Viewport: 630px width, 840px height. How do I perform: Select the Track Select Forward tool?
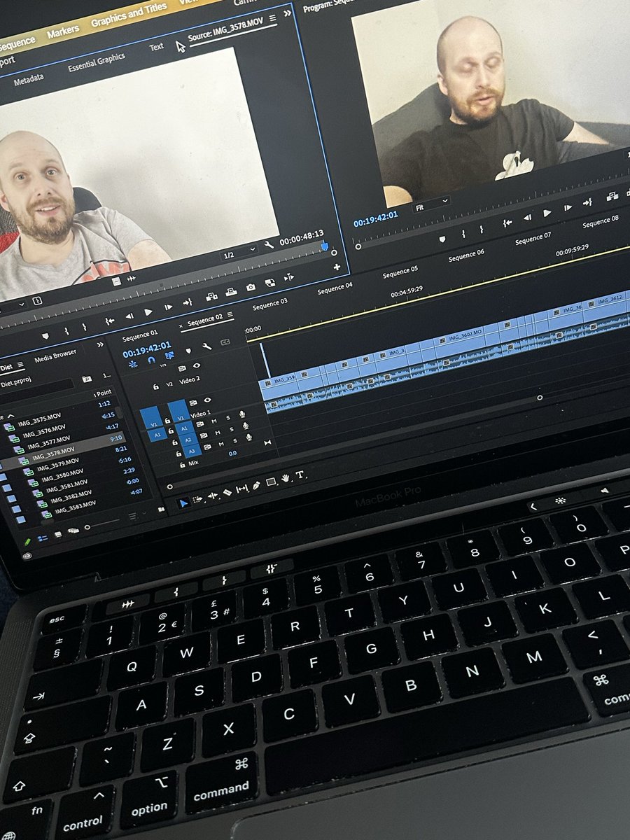[x=197, y=498]
